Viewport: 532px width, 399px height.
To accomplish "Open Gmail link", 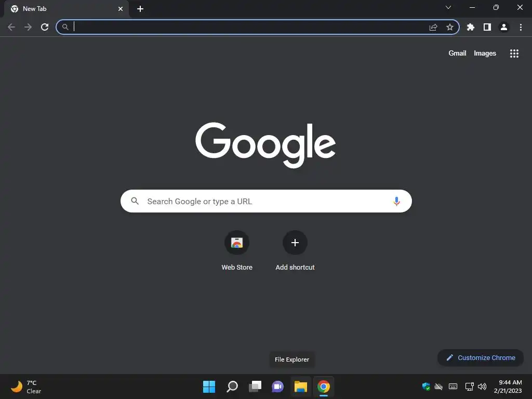I will [x=457, y=54].
